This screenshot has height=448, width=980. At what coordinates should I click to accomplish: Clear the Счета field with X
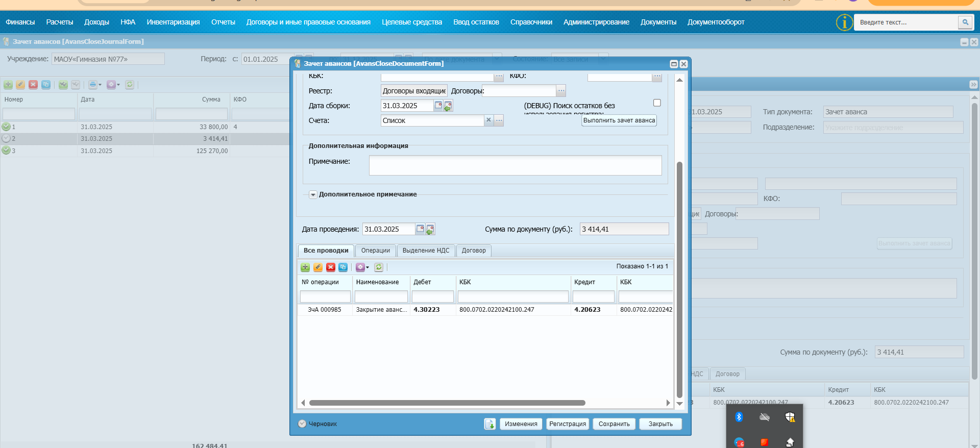point(488,120)
